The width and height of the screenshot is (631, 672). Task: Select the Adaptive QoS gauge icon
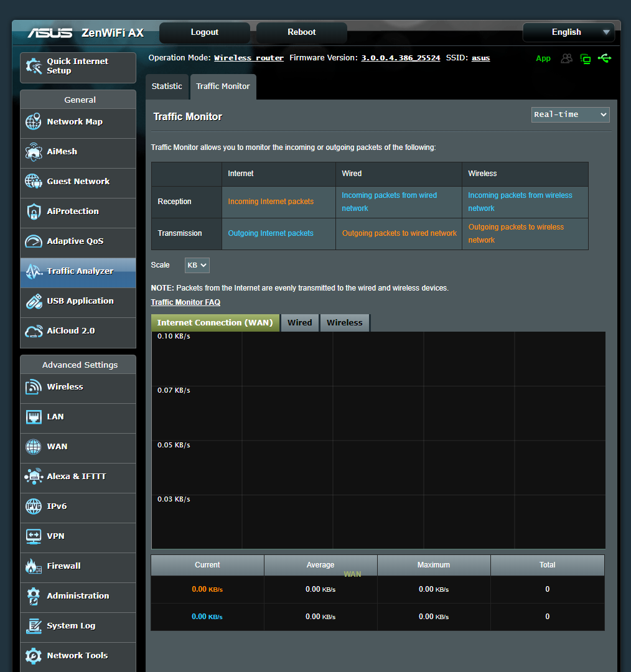(x=34, y=241)
